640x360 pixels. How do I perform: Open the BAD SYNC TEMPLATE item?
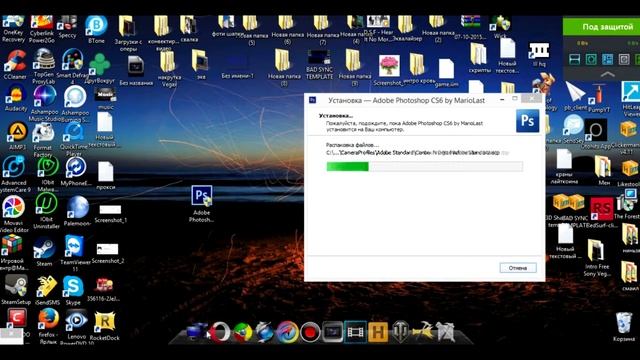(x=319, y=64)
